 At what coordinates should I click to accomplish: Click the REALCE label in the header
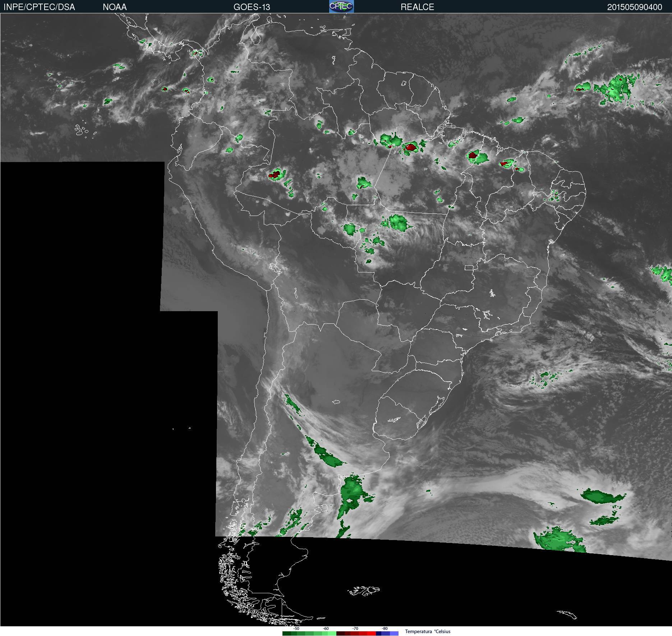(x=417, y=7)
